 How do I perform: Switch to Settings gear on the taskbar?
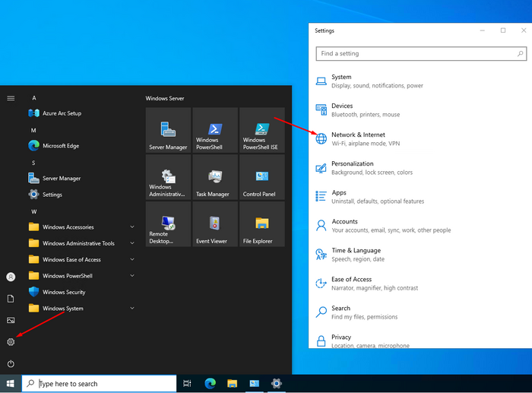[x=277, y=383]
